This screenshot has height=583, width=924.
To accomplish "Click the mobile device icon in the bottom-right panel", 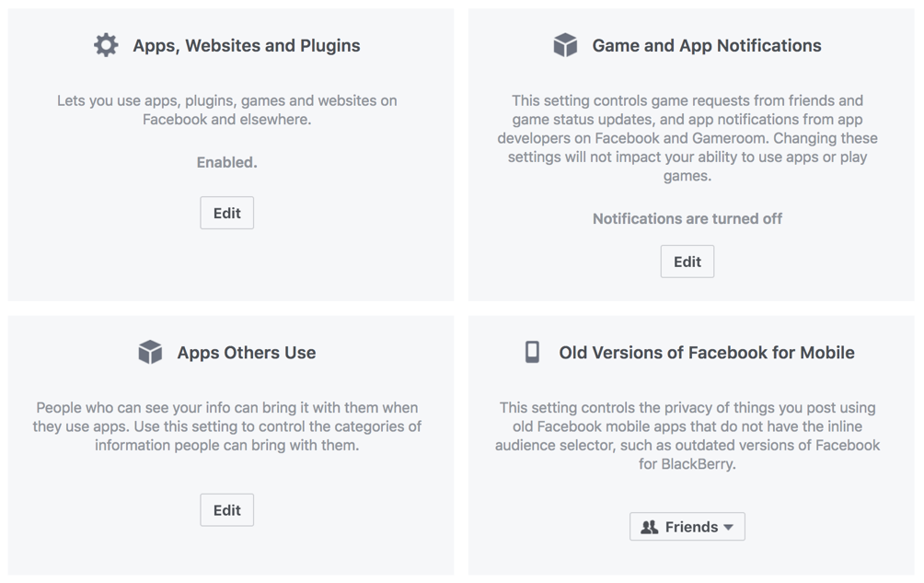I will point(531,352).
